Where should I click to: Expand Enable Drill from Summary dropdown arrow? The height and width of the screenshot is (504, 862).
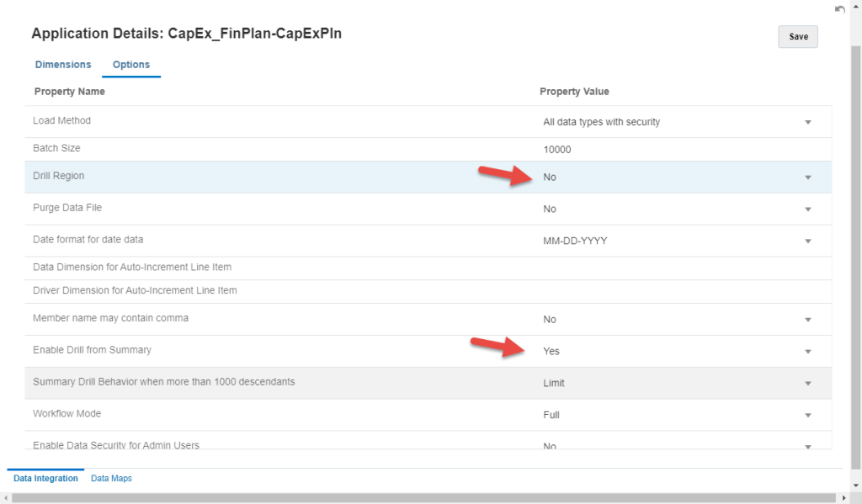(x=807, y=352)
